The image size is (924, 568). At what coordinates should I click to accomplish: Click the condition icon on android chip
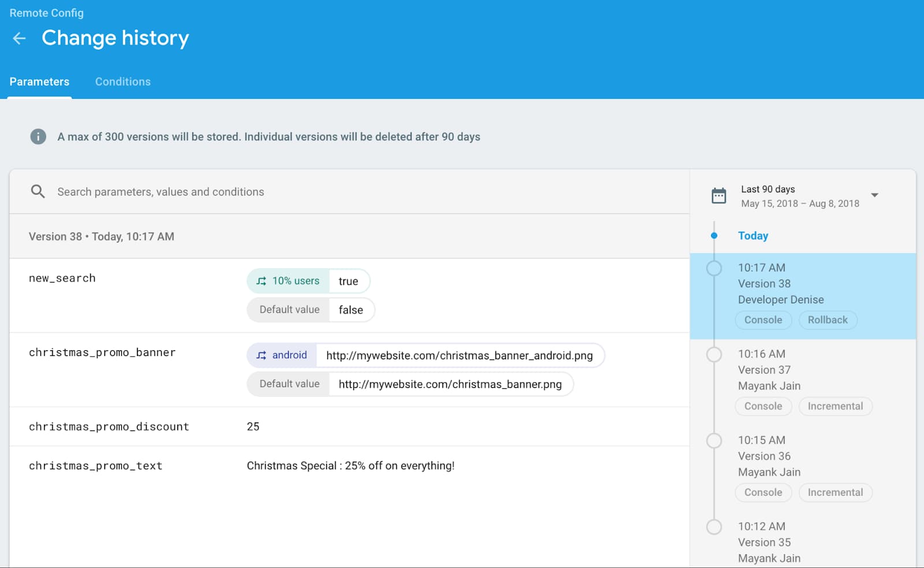pos(262,355)
